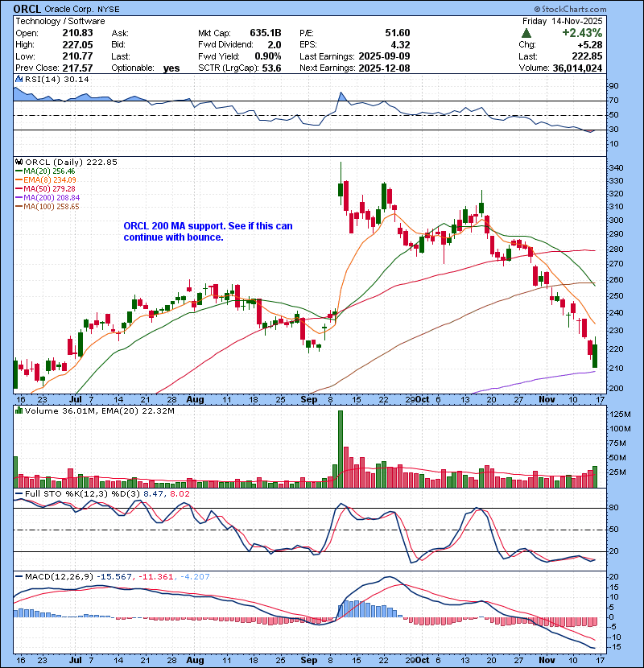Click the green up-triangle change indicator
The height and width of the screenshot is (668, 644).
(x=526, y=33)
